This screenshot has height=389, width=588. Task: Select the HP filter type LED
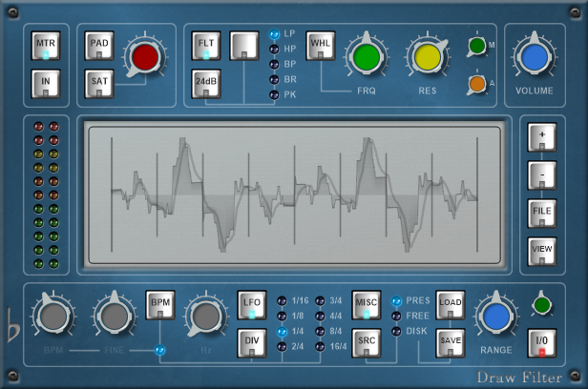[275, 48]
